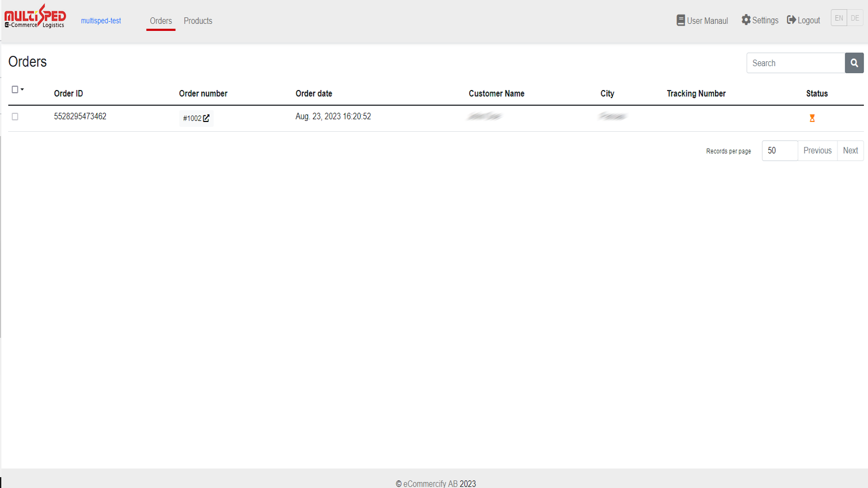Click the Tracking Number column header
Viewport: 868px width, 488px height.
696,93
